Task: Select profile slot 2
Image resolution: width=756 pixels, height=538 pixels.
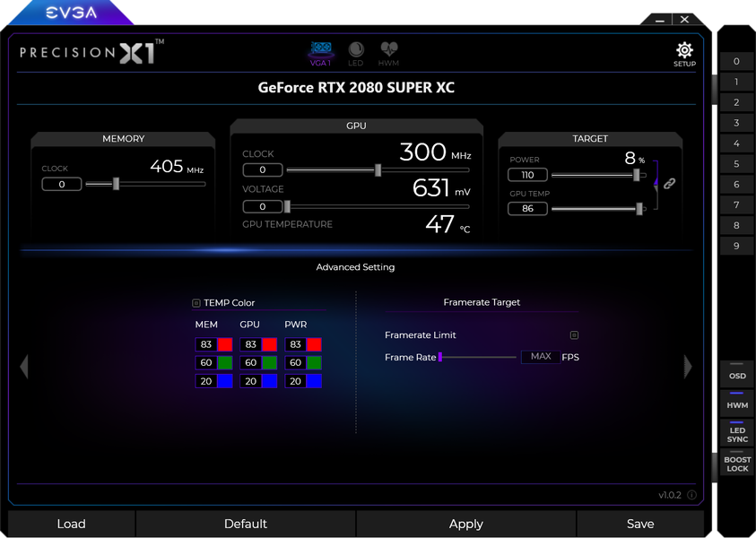Action: pyautogui.click(x=736, y=102)
